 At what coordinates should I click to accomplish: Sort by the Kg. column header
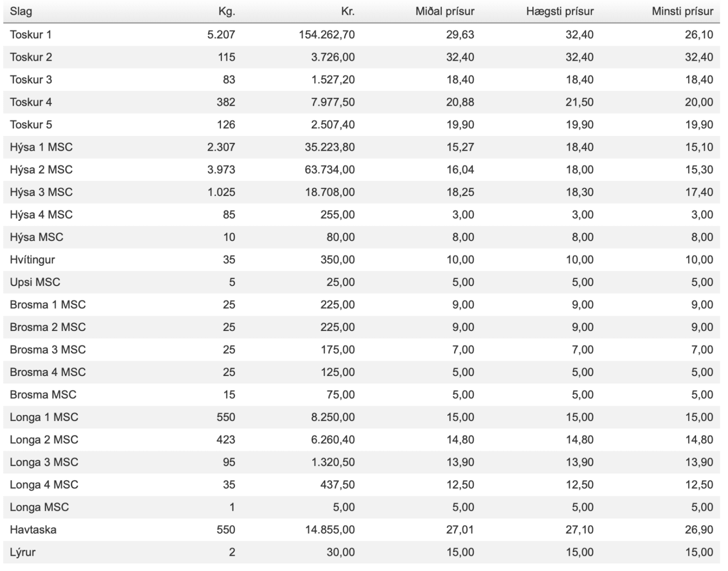point(226,11)
